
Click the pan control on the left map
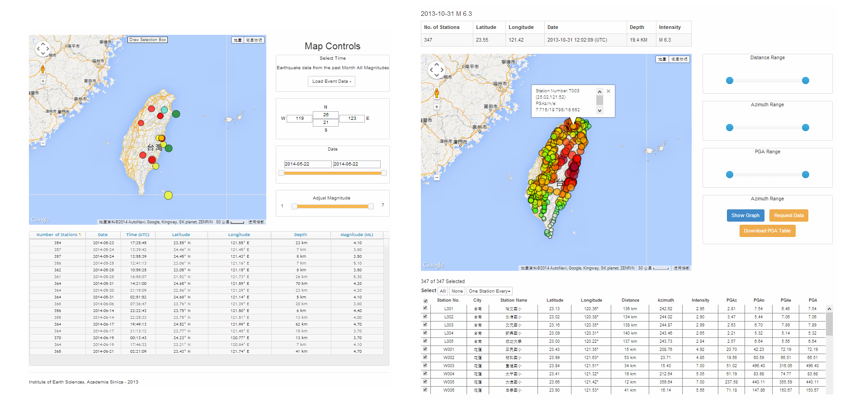[43, 48]
